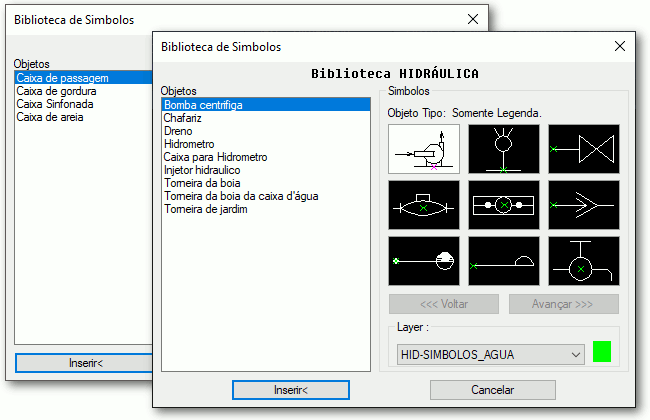Select 'Injetor hidraulico' list entry
The height and width of the screenshot is (420, 650).
pyautogui.click(x=266, y=170)
